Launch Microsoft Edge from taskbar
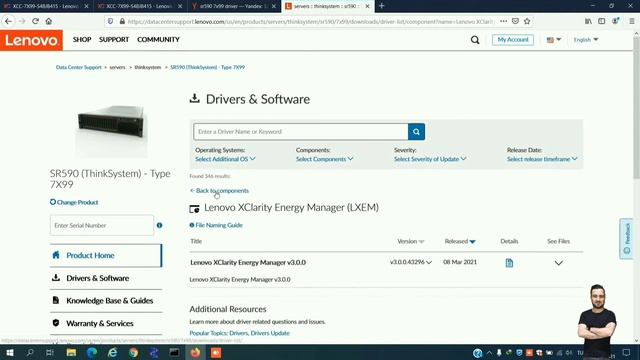This screenshot has height=360, width=640. point(92,353)
